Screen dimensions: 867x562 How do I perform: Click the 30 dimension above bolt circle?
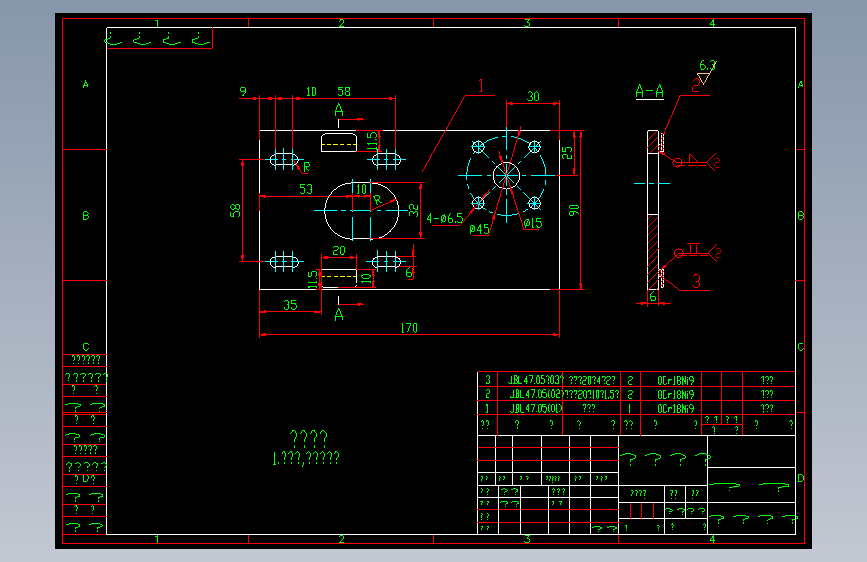[533, 96]
